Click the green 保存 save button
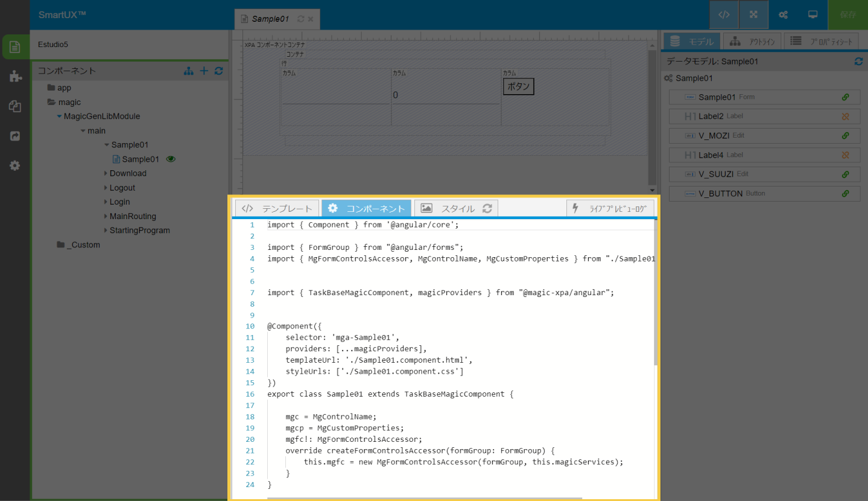 [x=847, y=15]
